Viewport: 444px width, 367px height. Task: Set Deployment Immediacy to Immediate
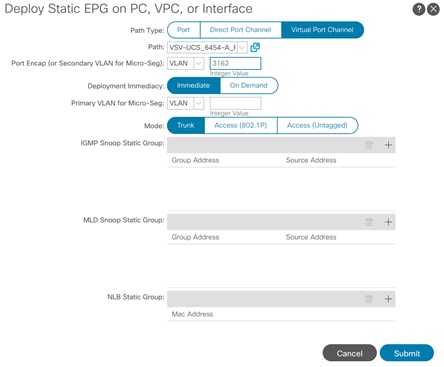193,85
